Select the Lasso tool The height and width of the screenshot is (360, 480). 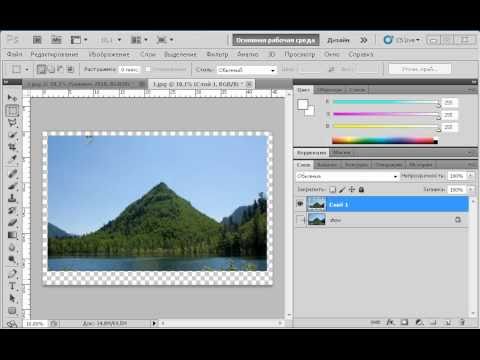tap(12, 123)
